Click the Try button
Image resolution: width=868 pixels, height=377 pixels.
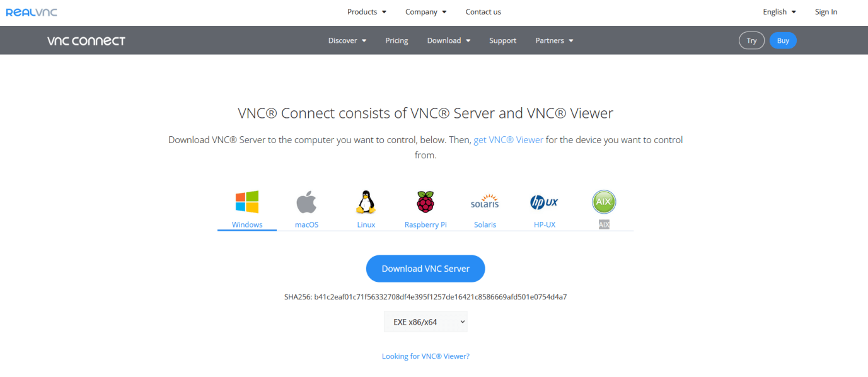751,40
